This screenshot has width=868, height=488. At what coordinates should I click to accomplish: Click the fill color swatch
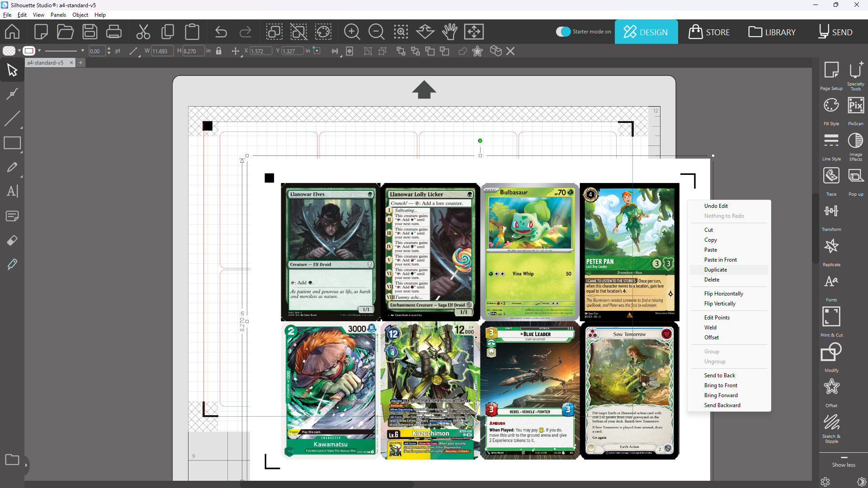[9, 51]
